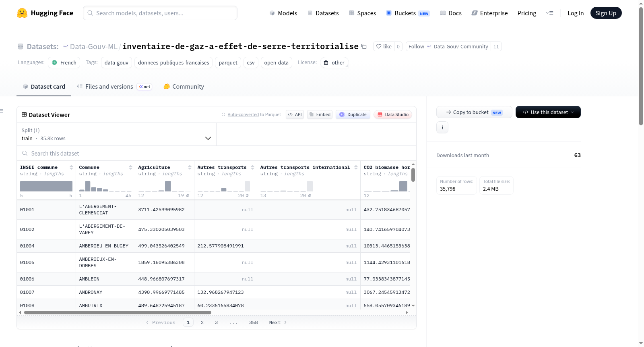Go to Spaces
The image size is (644, 347).
(x=362, y=13)
